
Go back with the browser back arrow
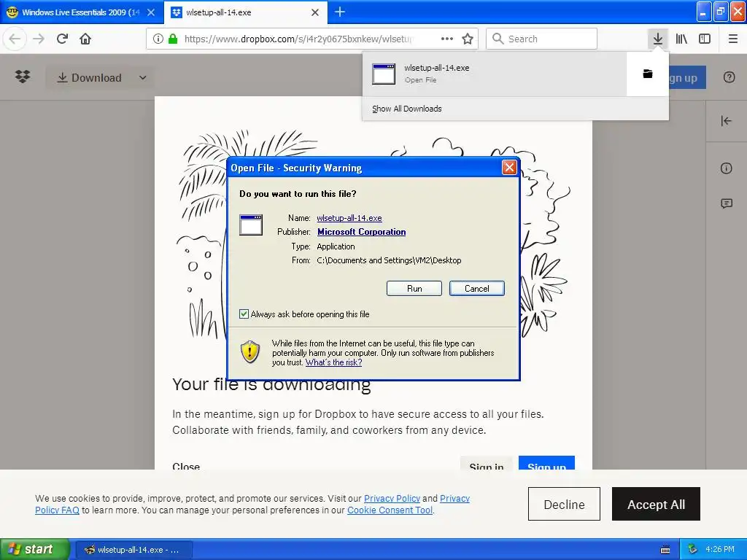tap(15, 39)
